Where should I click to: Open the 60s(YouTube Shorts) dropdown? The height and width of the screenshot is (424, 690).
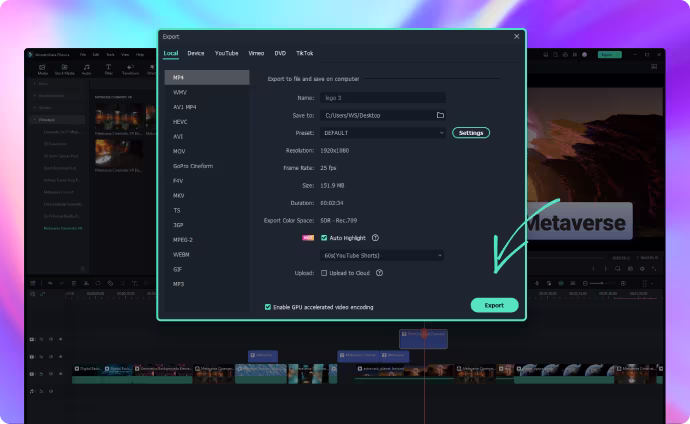382,256
